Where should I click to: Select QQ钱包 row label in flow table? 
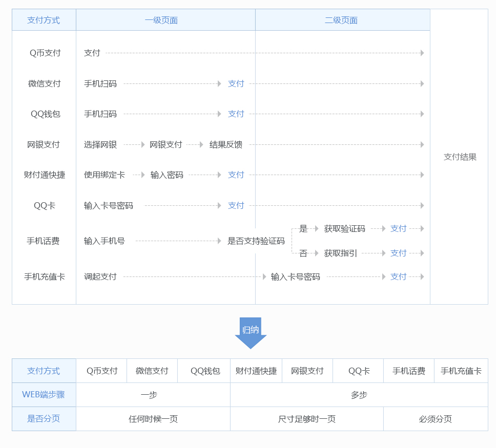(x=45, y=114)
